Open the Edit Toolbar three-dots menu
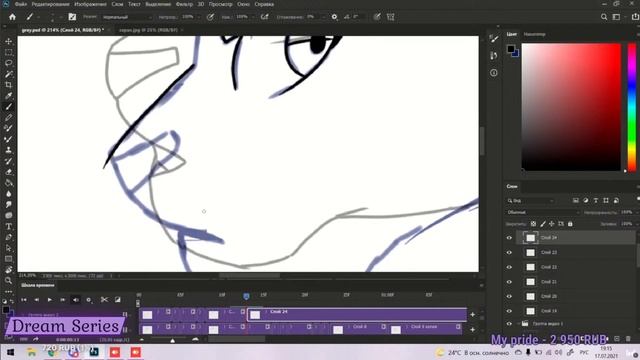This screenshot has width=640, height=360. pyautogui.click(x=9, y=291)
